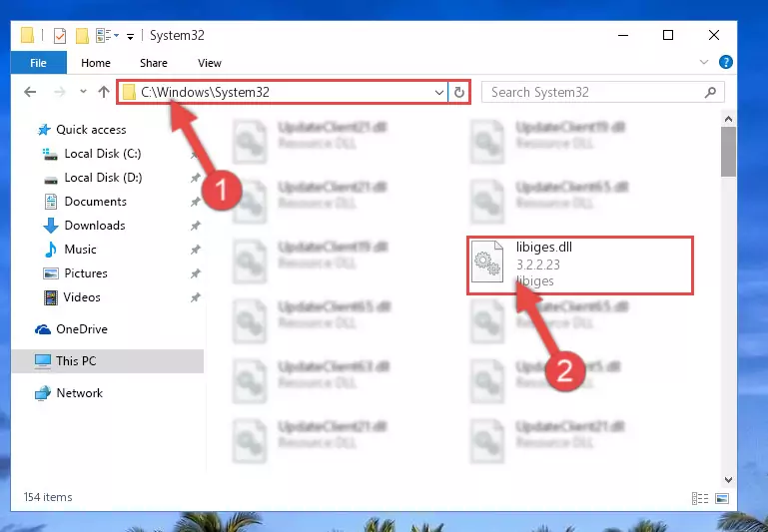768x532 pixels.
Task: Open Local Disk (C:) in sidebar
Action: 103,154
